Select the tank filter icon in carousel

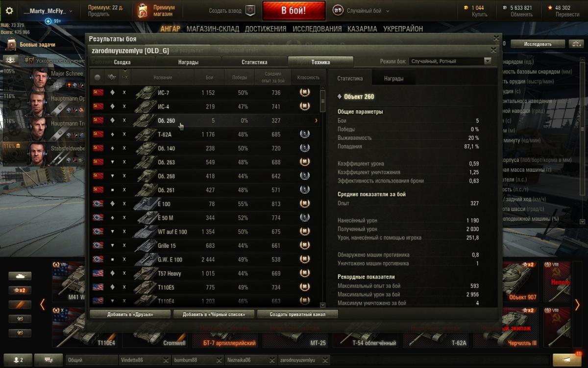point(20,276)
